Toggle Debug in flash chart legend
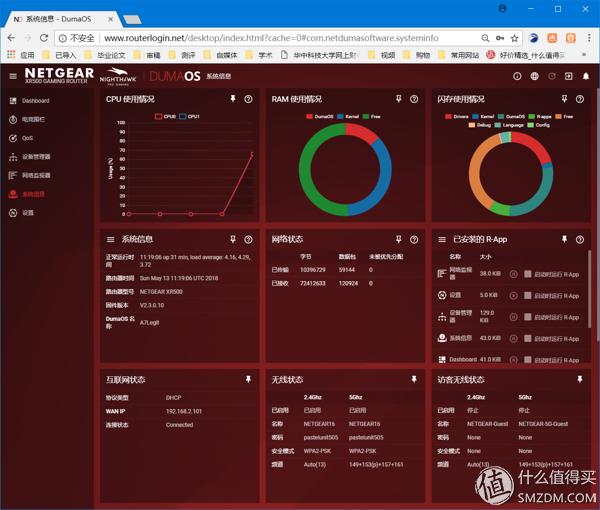600x510 pixels. [x=480, y=125]
